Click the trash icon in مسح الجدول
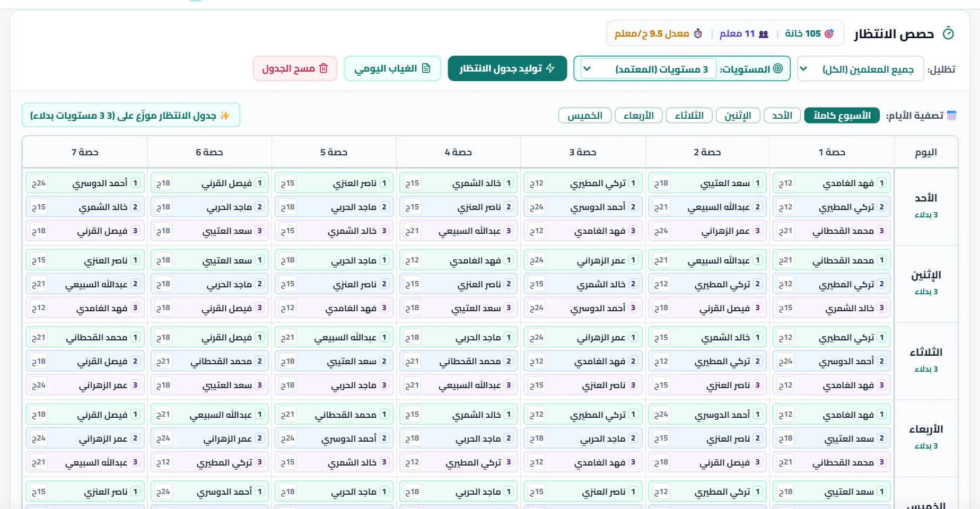The image size is (980, 509). (323, 68)
